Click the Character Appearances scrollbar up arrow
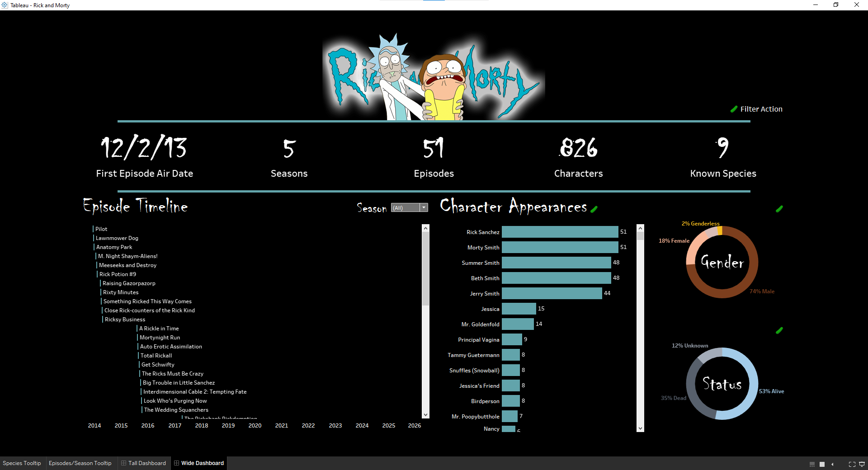Viewport: 868px width, 470px height. point(640,228)
